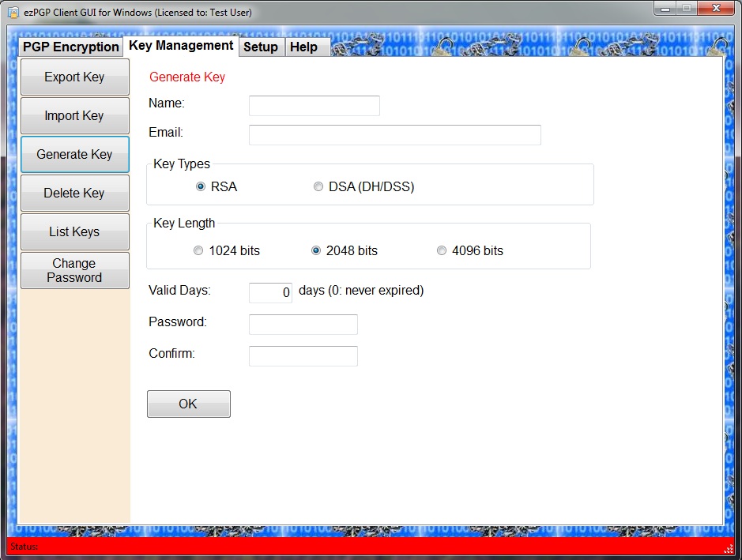The height and width of the screenshot is (560, 742).
Task: Choose 2048 bits key length
Action: (315, 250)
